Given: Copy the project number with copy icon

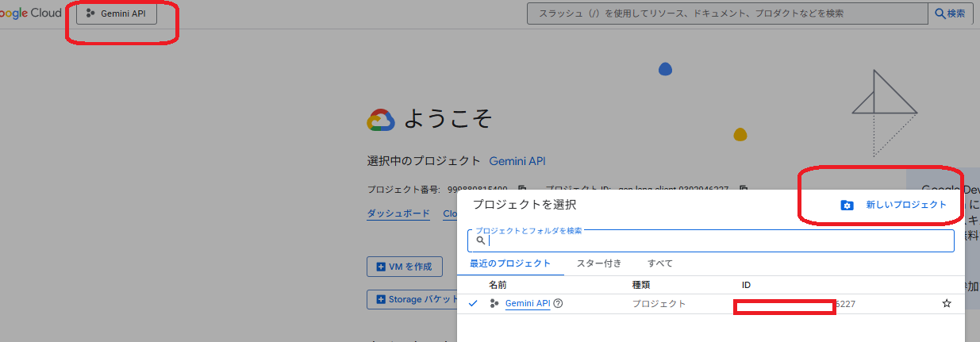Looking at the screenshot, I should coord(522,189).
